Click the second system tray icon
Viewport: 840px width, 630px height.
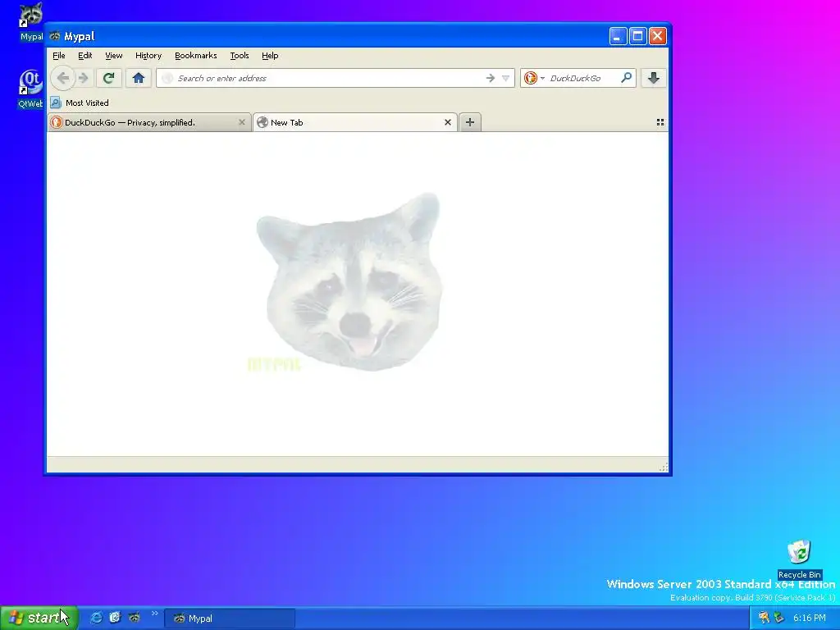click(x=779, y=618)
